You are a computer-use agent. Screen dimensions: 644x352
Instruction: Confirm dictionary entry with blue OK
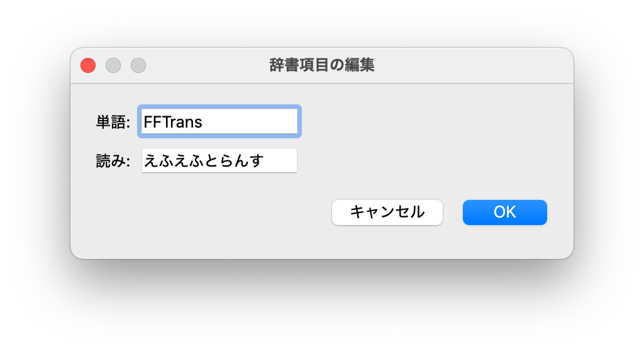[505, 212]
